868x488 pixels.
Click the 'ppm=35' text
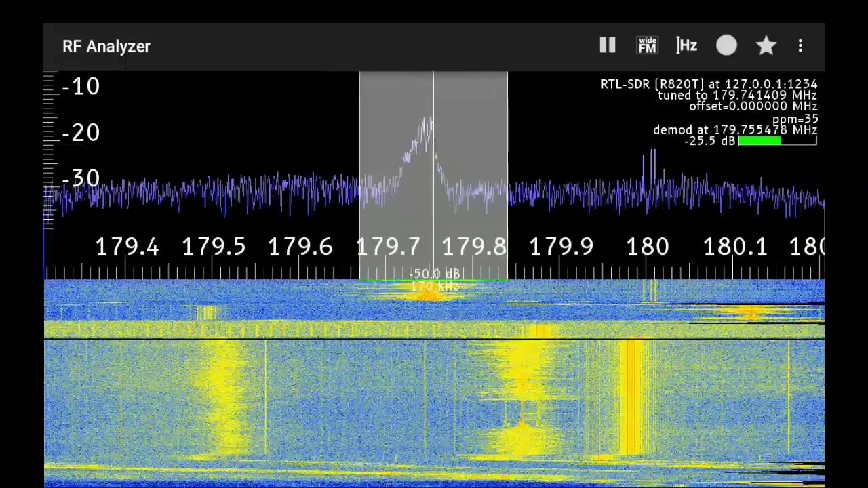click(795, 119)
